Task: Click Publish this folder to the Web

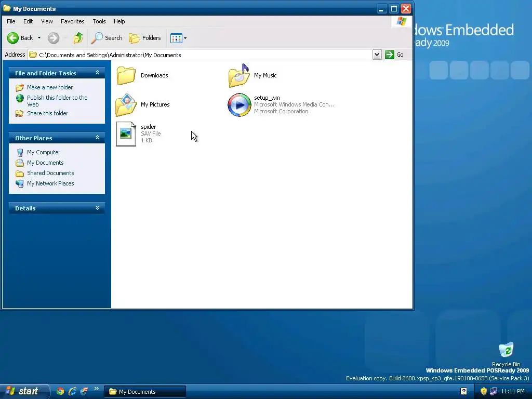Action: point(57,101)
